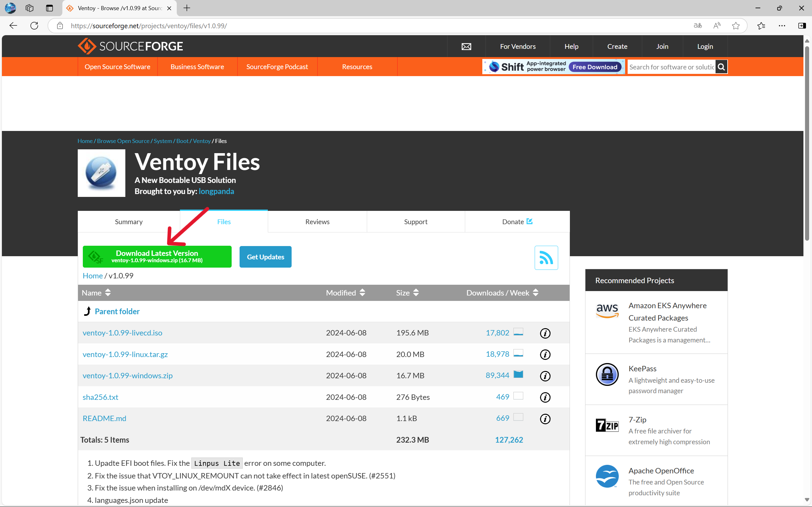Download ventoy-1.0.99-livecd.iso file
Screen dimensions: 812x507
pyautogui.click(x=122, y=333)
